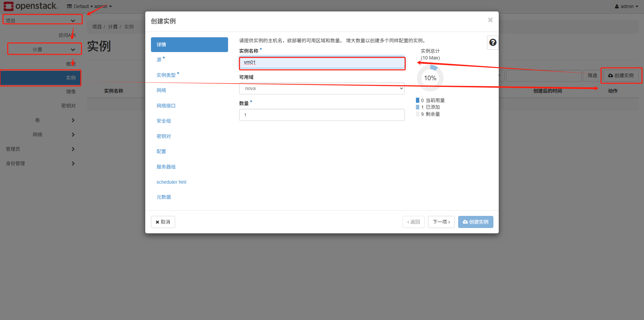The width and height of the screenshot is (644, 320).
Task: Collapse the 计算 sidebar section
Action: click(x=44, y=49)
